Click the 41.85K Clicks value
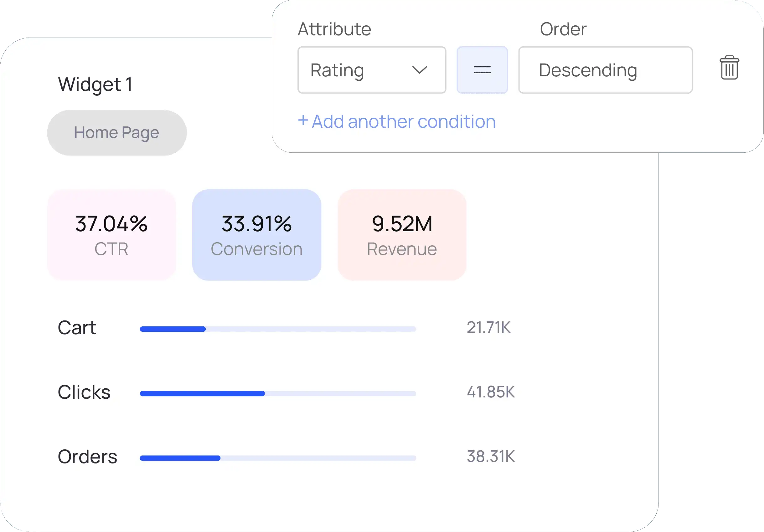 tap(490, 392)
